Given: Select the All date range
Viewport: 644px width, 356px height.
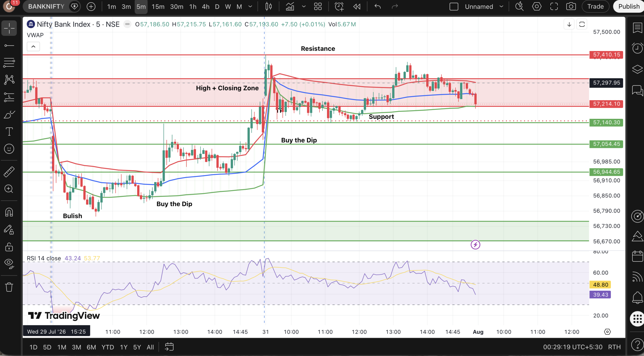Looking at the screenshot, I should pyautogui.click(x=150, y=347).
